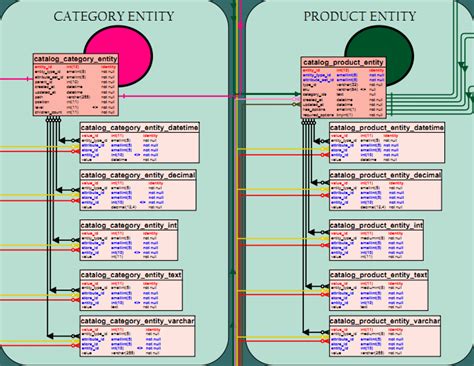
Task: Click value_id row in catalog_product_entity_datetime
Action: 387,136
